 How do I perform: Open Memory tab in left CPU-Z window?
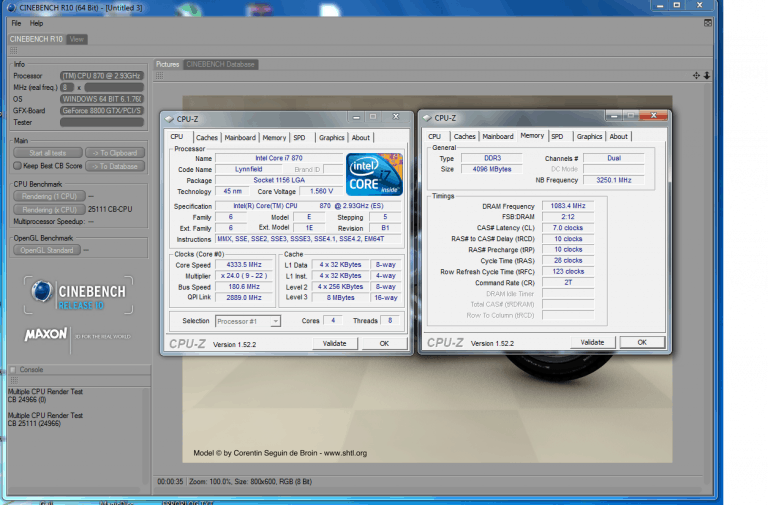tap(274, 138)
